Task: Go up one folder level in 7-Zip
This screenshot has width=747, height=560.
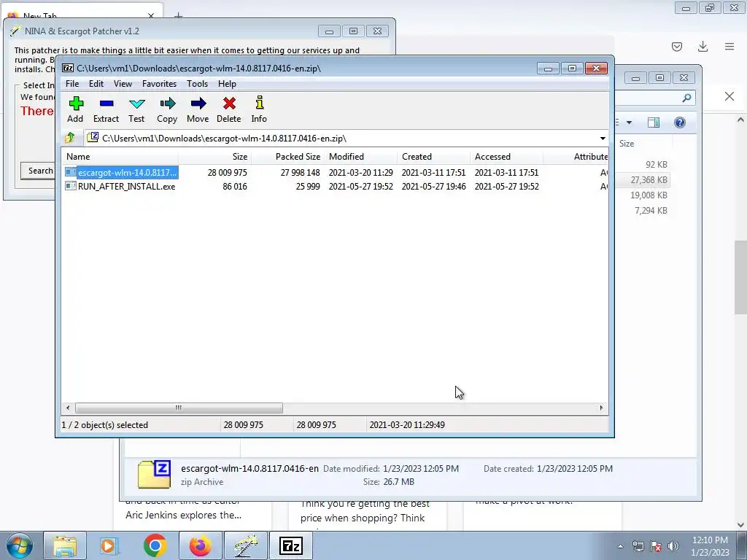Action: click(70, 138)
